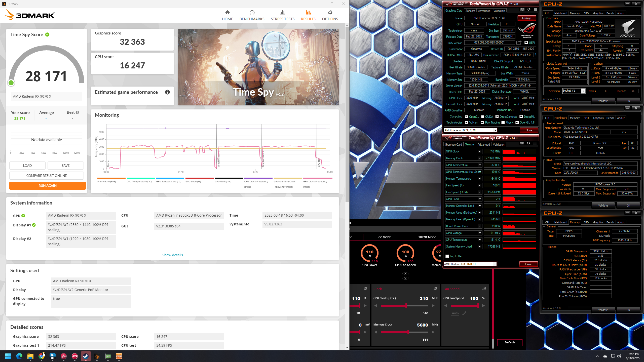Click the Bus Interface question mark in GPU-Z
The image size is (644, 362).
(535, 55)
